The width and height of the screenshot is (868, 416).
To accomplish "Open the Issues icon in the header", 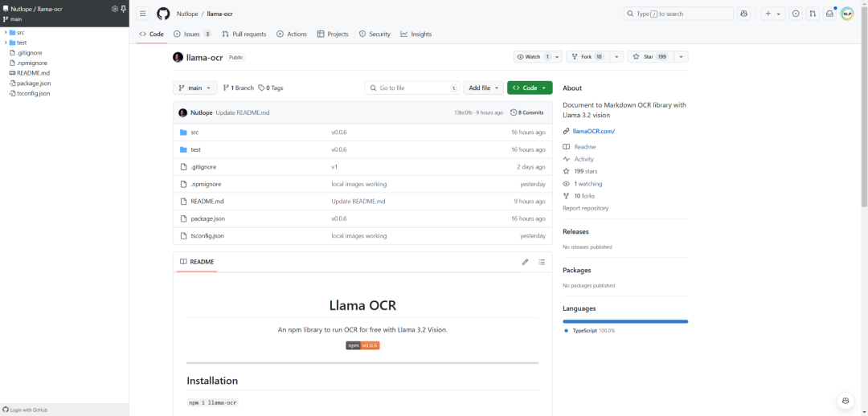I will tap(796, 14).
